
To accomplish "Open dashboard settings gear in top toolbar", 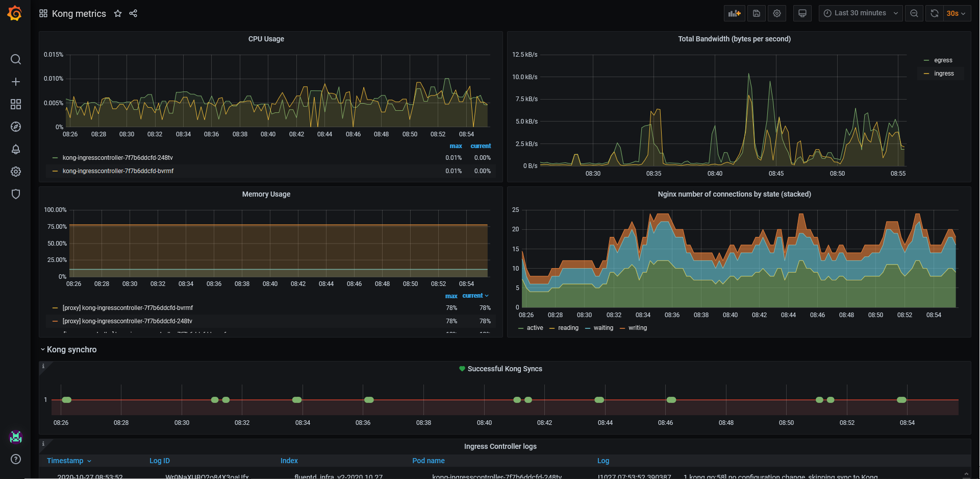I will [x=777, y=13].
